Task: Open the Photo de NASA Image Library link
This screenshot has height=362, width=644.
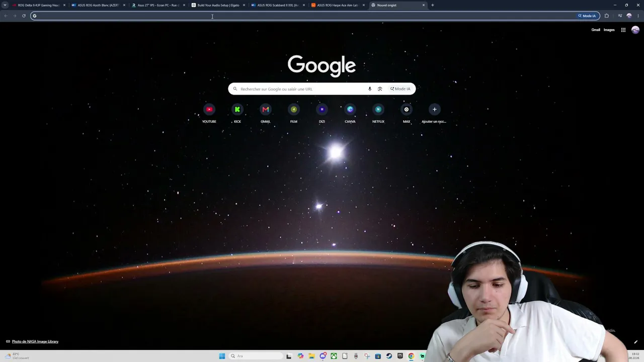Action: tap(35, 341)
